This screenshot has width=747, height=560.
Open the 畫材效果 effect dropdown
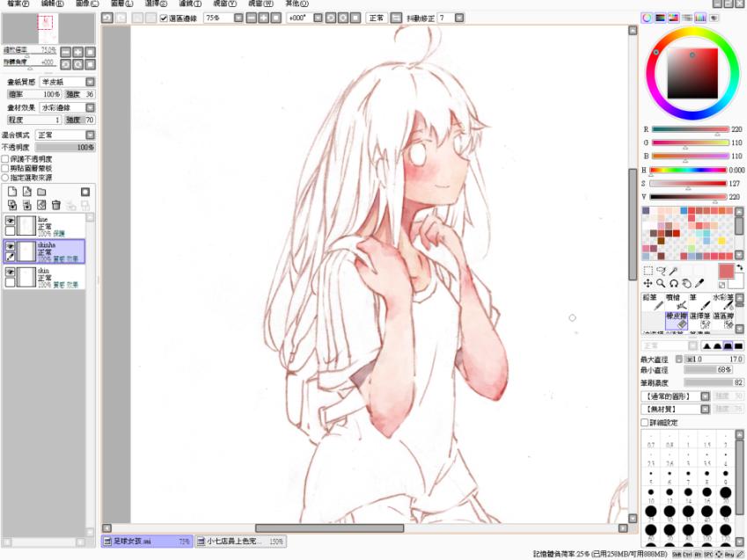point(90,107)
